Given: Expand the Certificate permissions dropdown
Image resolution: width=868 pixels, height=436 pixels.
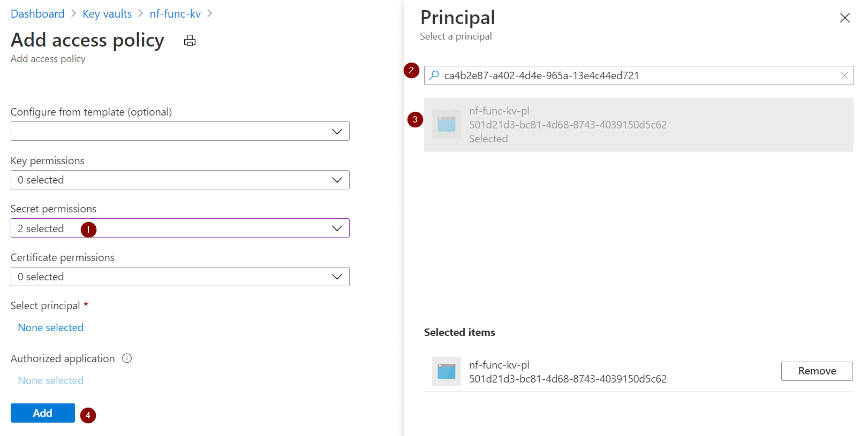Looking at the screenshot, I should 180,277.
